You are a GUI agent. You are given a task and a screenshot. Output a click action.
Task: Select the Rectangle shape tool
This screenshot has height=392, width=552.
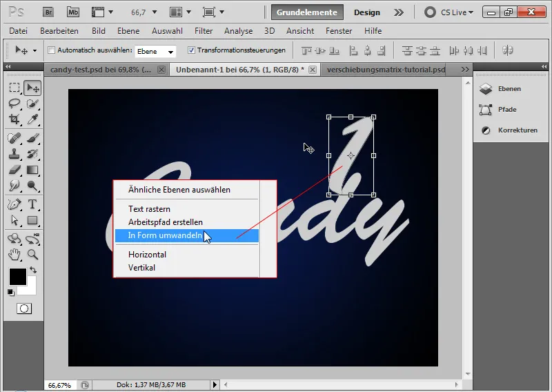pos(32,220)
